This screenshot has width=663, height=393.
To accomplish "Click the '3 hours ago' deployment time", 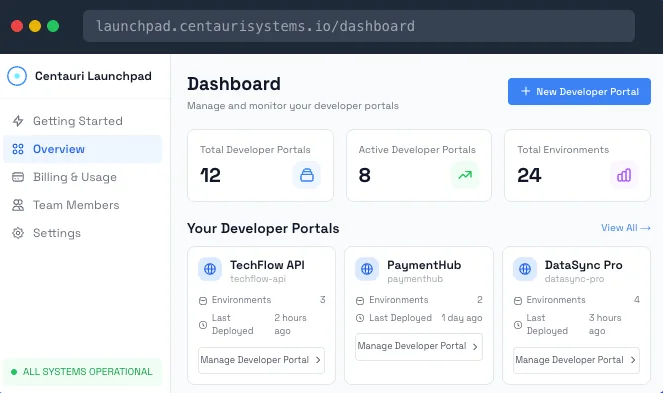I will [605, 324].
